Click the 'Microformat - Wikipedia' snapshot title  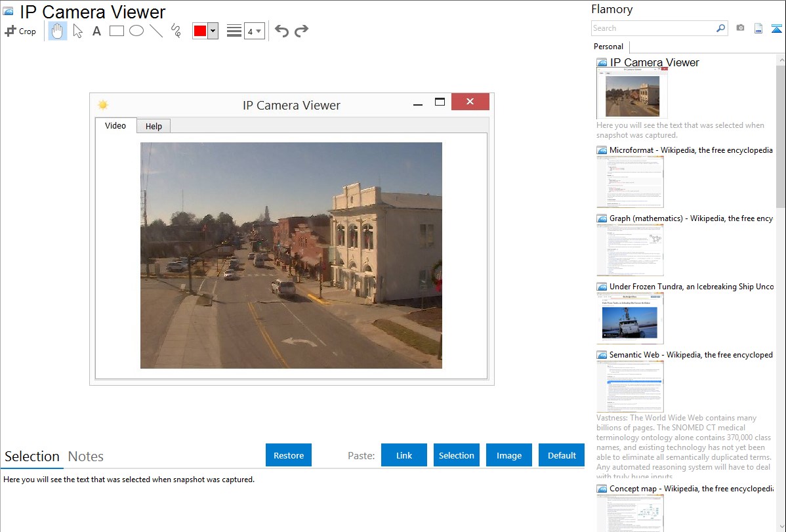click(691, 150)
